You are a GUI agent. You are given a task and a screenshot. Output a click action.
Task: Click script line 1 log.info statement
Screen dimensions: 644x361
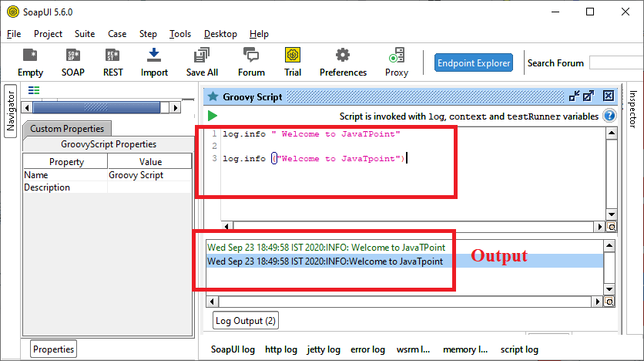(x=311, y=134)
